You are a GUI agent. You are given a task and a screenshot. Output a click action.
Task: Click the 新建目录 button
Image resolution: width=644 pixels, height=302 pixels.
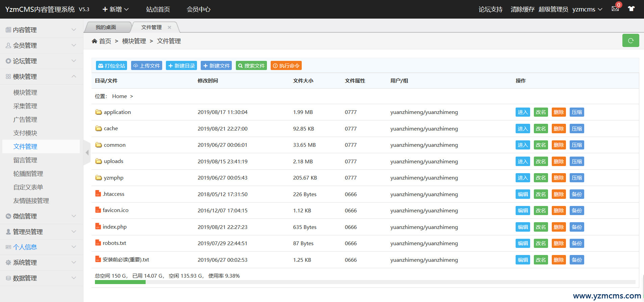pyautogui.click(x=181, y=66)
